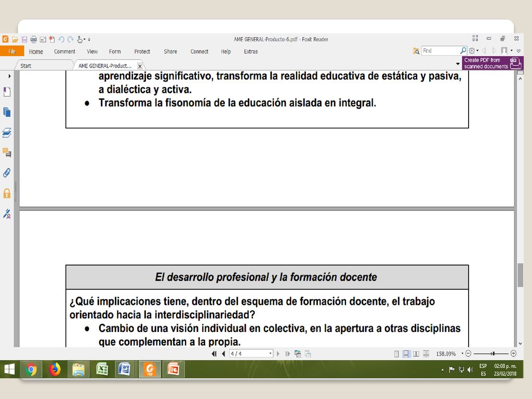Switch to facing pages view mode
The image size is (532, 399).
coord(416,354)
